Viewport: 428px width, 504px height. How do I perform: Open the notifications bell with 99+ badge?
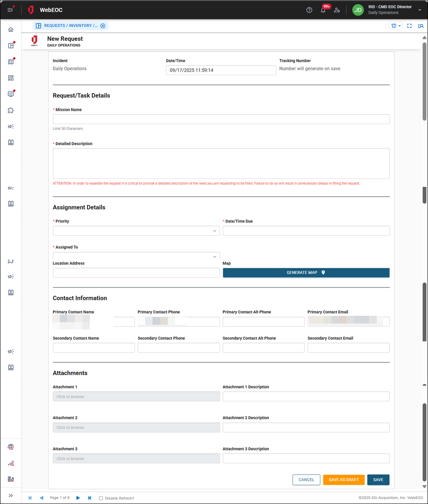323,10
